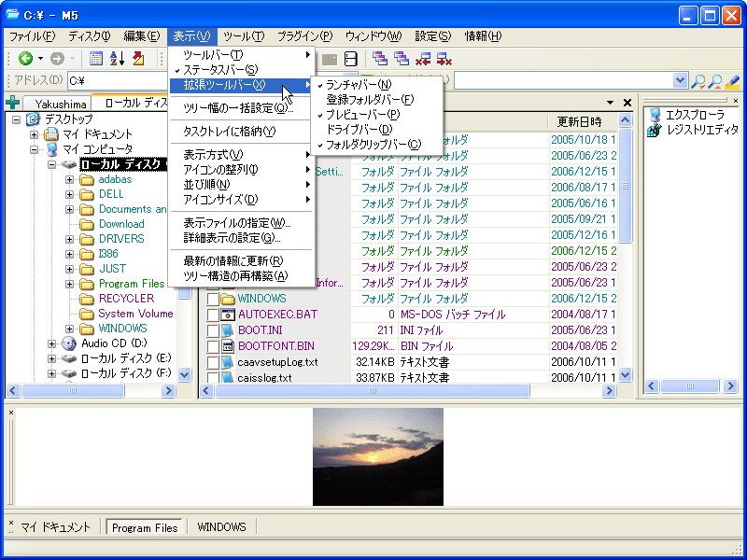Expand the adabas folder node
This screenshot has height=560, width=747.
tap(69, 179)
